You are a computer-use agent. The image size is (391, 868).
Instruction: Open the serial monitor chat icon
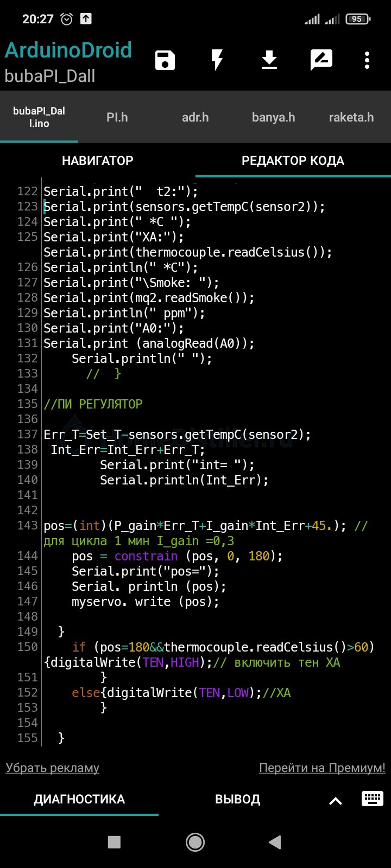click(321, 60)
